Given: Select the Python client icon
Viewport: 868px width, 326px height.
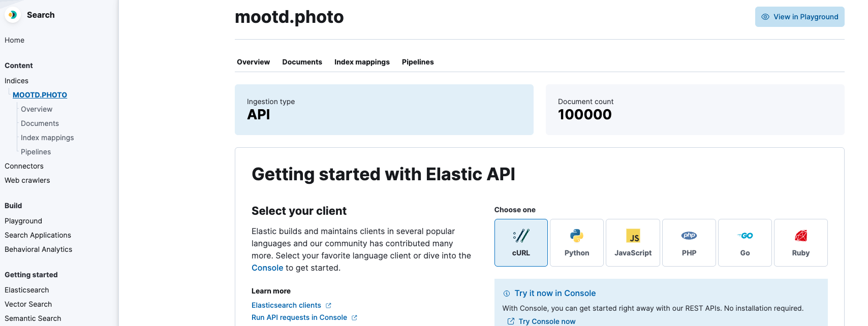Looking at the screenshot, I should pyautogui.click(x=577, y=236).
